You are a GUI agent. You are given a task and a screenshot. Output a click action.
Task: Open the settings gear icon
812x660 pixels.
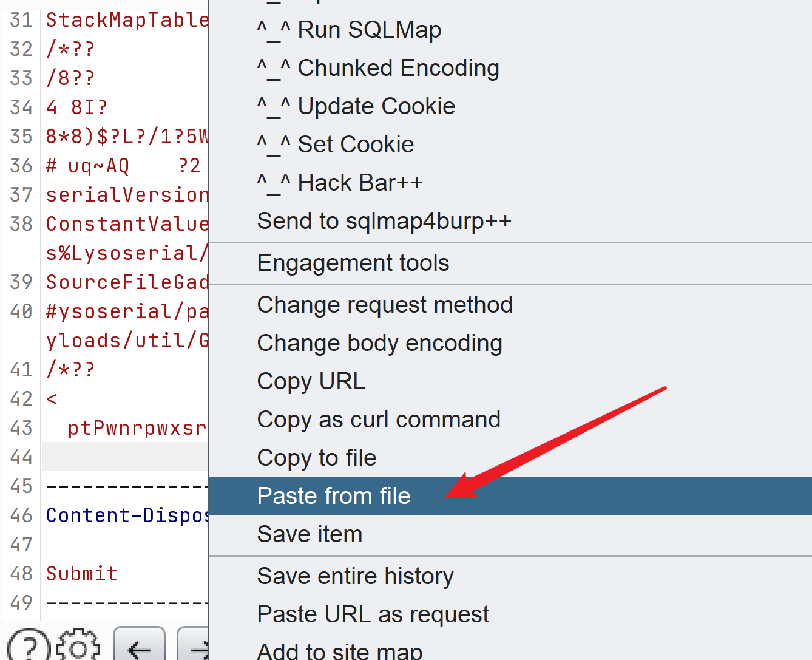coord(78,647)
